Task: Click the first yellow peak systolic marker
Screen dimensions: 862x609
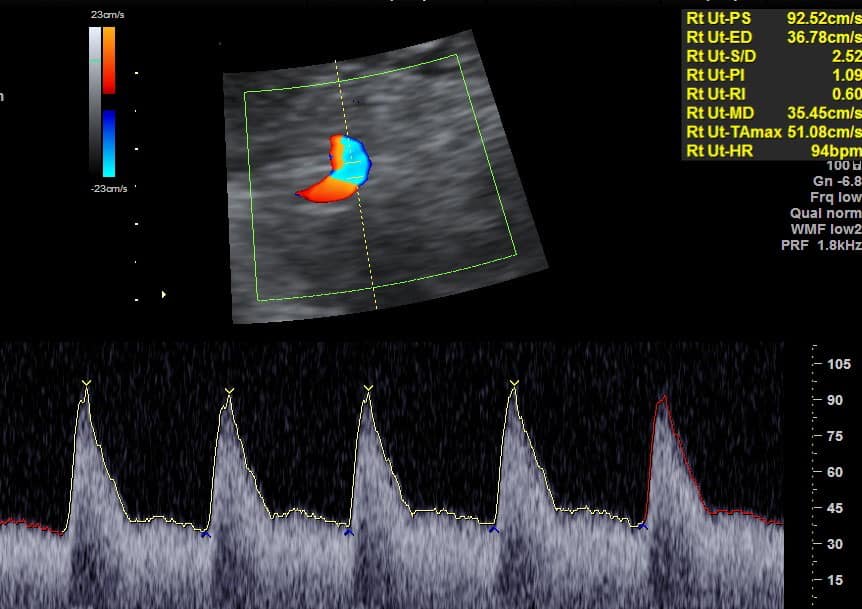Action: coord(87,384)
